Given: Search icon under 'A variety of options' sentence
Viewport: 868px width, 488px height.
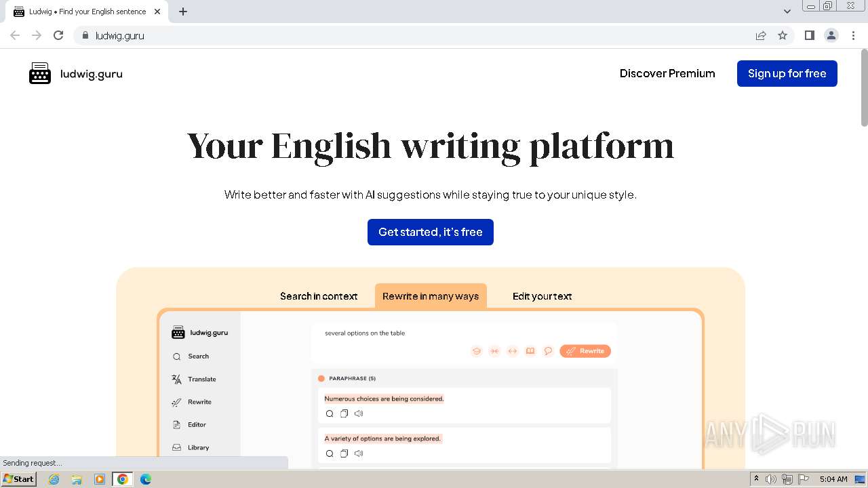Looking at the screenshot, I should [x=330, y=453].
